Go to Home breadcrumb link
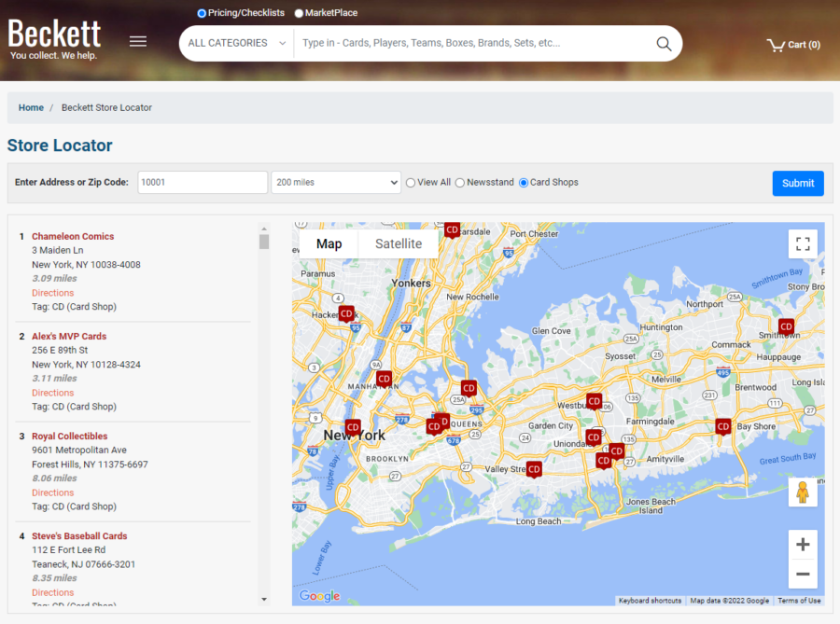The width and height of the screenshot is (840, 624). (x=31, y=107)
